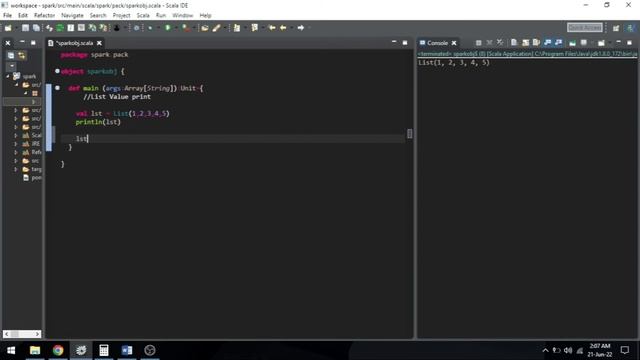Open the Help menu
Screen dimensions: 640x360
point(205,15)
